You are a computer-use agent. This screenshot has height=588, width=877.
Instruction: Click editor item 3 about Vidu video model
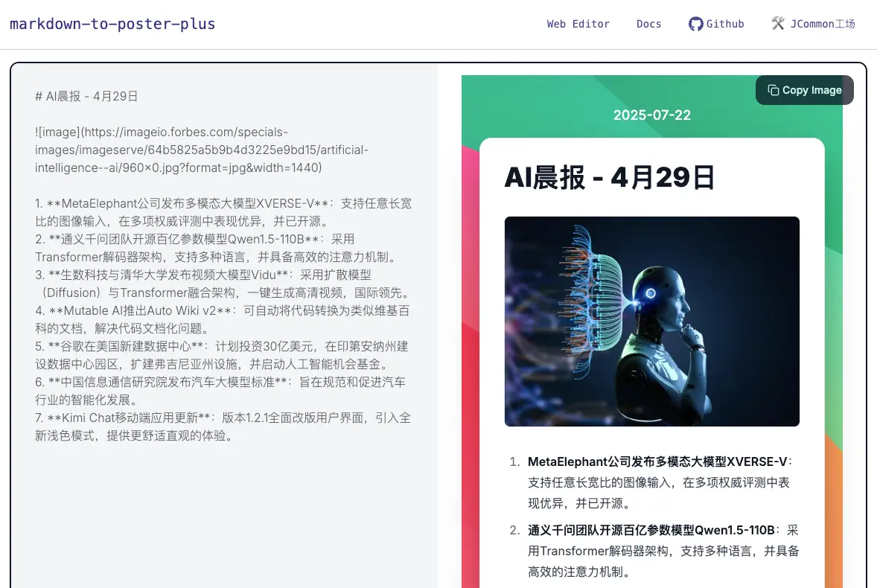point(223,284)
